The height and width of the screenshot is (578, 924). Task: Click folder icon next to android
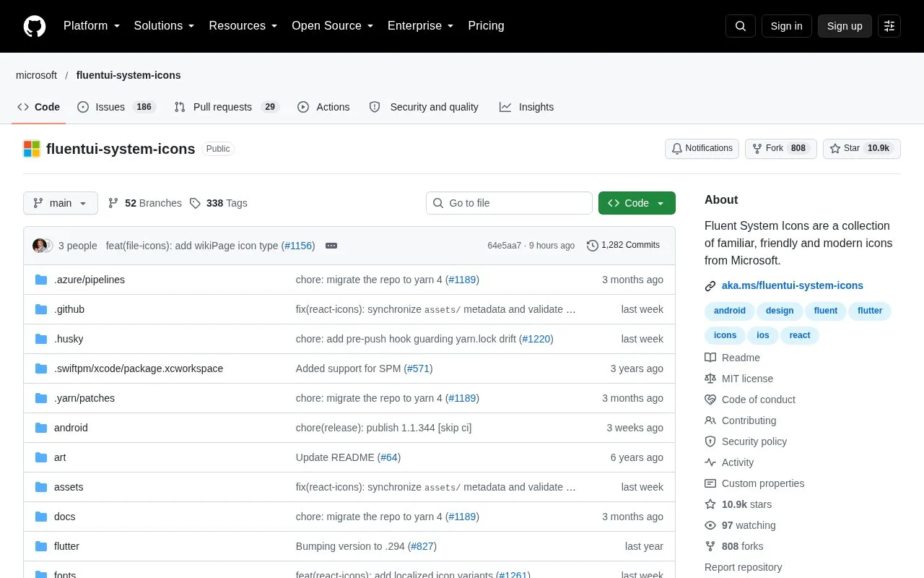[x=41, y=428]
